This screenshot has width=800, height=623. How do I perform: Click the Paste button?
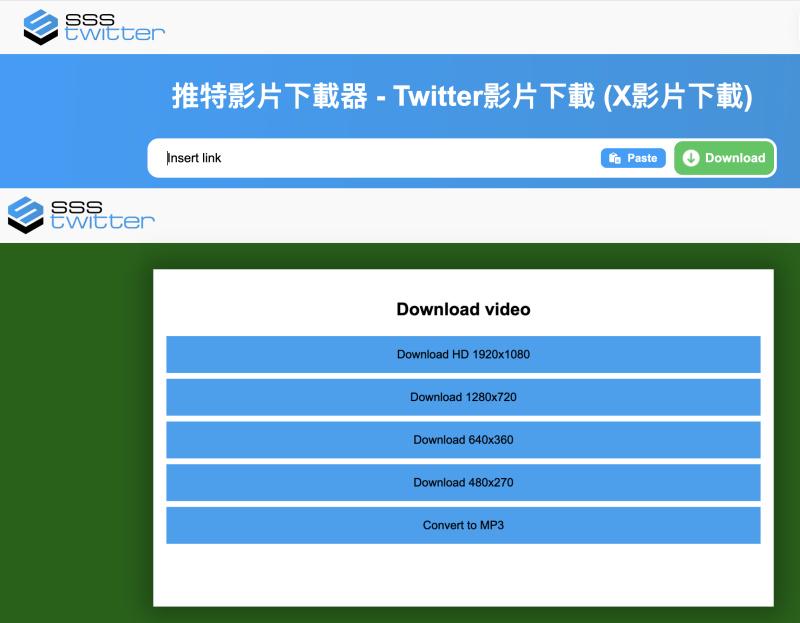click(x=632, y=158)
